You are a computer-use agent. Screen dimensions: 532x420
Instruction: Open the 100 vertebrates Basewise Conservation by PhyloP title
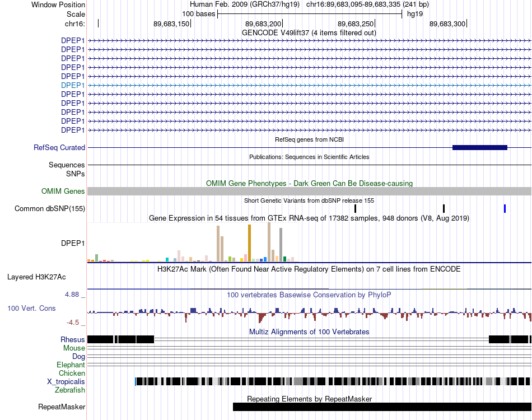309,295
